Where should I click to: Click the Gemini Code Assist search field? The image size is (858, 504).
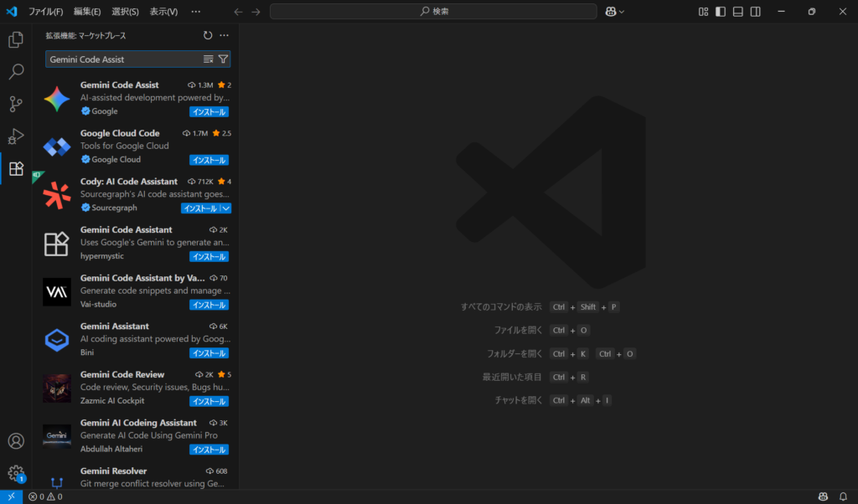coord(123,59)
